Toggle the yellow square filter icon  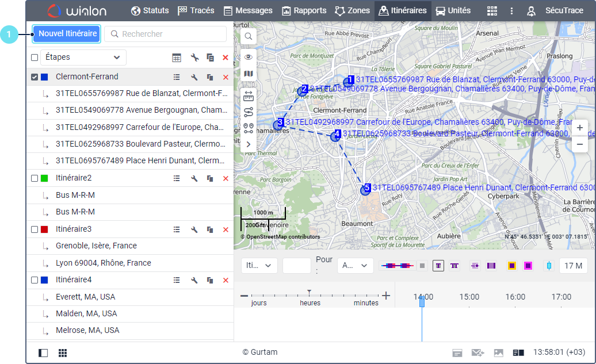point(512,266)
